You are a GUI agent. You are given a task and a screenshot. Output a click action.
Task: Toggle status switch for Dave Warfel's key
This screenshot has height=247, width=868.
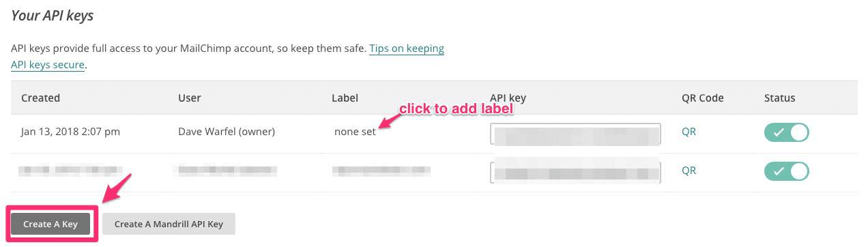tap(786, 132)
